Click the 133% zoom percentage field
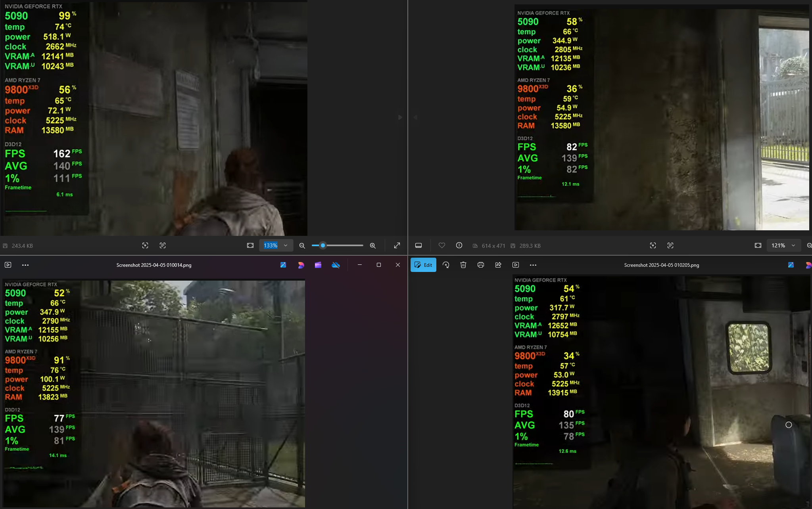Viewport: 812px width, 509px height. point(271,245)
